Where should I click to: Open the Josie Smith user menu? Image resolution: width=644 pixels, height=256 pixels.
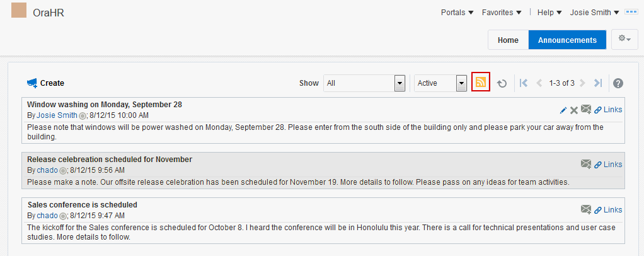pyautogui.click(x=594, y=12)
